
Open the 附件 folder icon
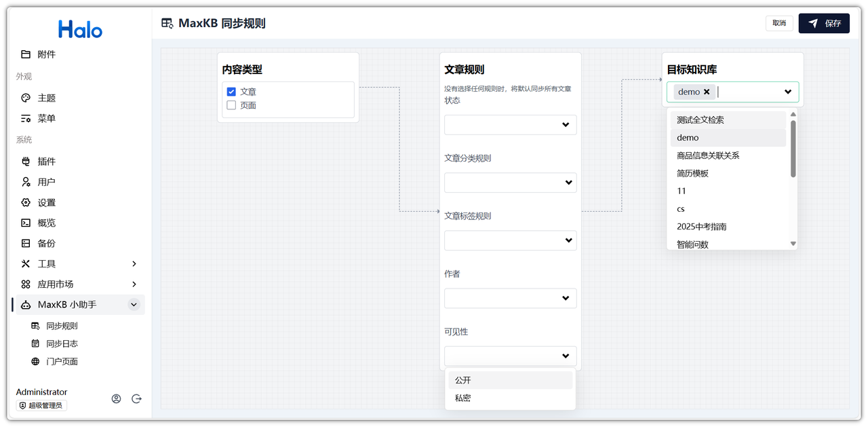(26, 54)
